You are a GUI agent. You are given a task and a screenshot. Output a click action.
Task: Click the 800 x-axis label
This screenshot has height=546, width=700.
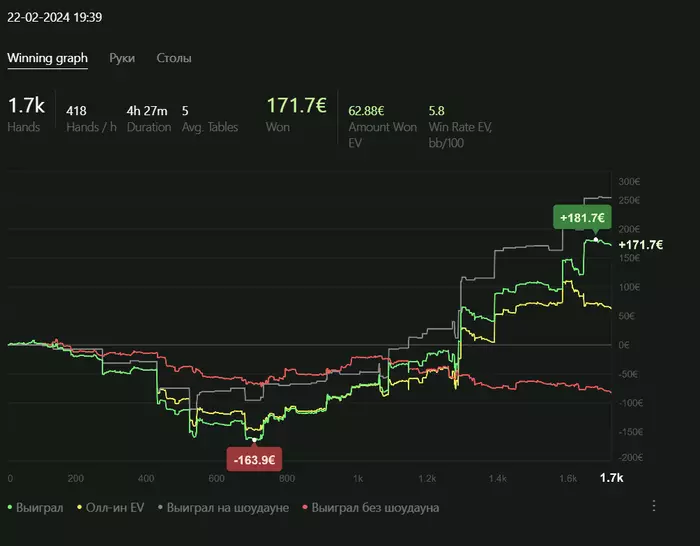pos(287,479)
